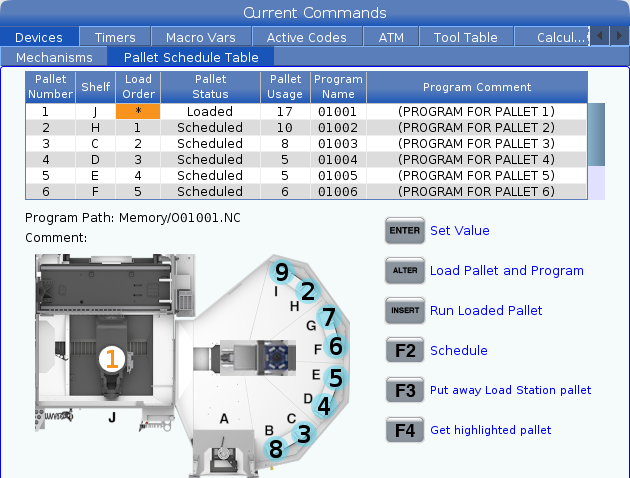The height and width of the screenshot is (478, 630).
Task: Click loaded pallet 1 marker in machine
Action: click(112, 359)
